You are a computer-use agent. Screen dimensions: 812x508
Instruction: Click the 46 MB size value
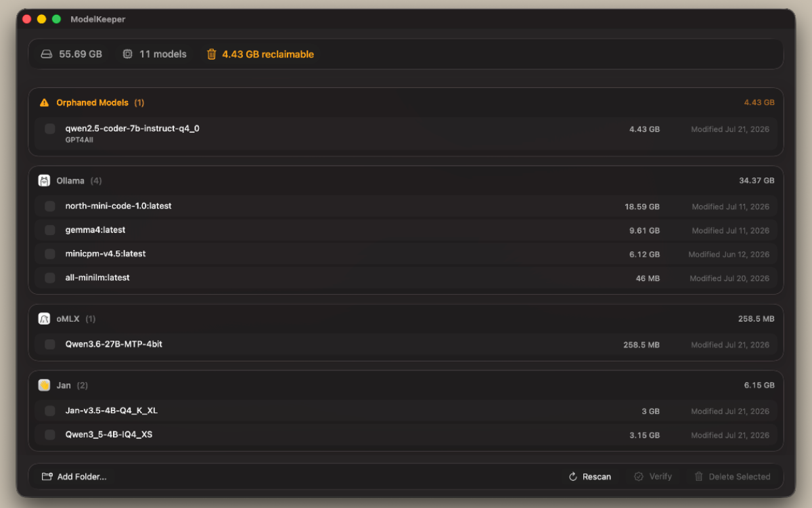pos(648,278)
